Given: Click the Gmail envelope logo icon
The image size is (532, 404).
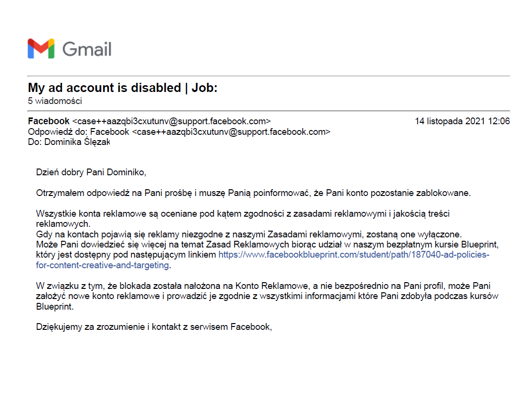Looking at the screenshot, I should (x=41, y=49).
